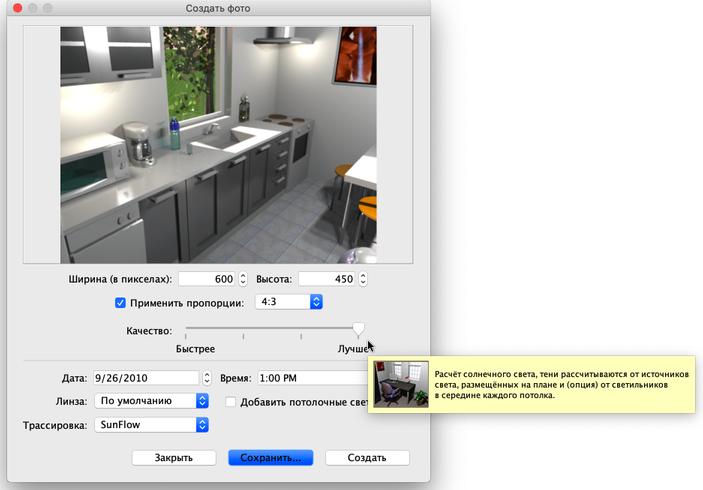Click the Дата field 9/26/2010
Viewport: 703px width, 490px height.
pyautogui.click(x=146, y=378)
